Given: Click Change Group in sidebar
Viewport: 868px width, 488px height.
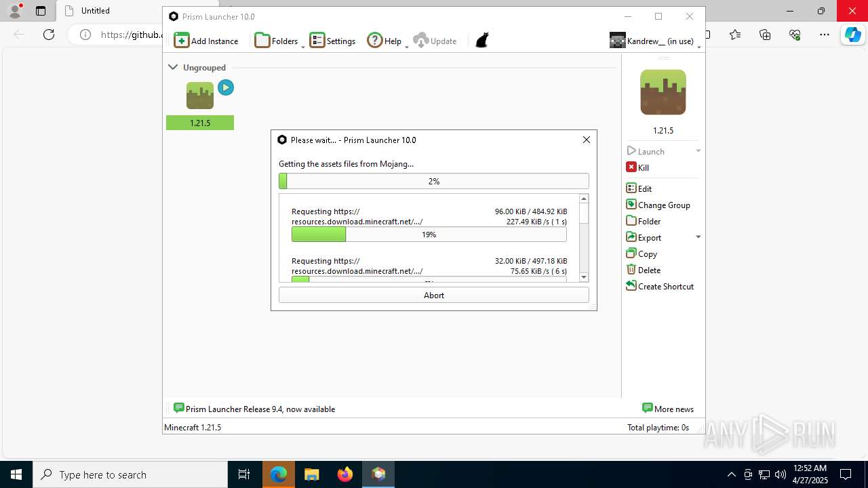Looking at the screenshot, I should coord(658,205).
